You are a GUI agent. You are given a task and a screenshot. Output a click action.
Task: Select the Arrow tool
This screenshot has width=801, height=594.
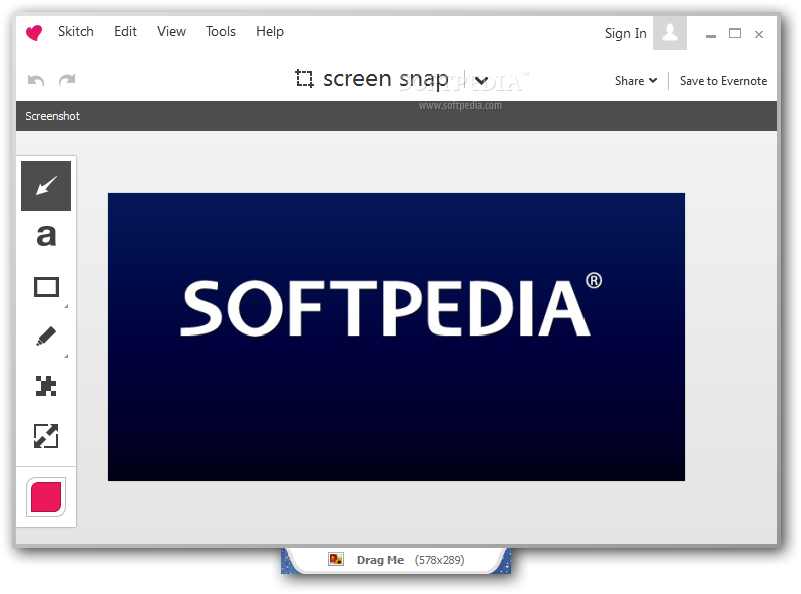(x=46, y=186)
